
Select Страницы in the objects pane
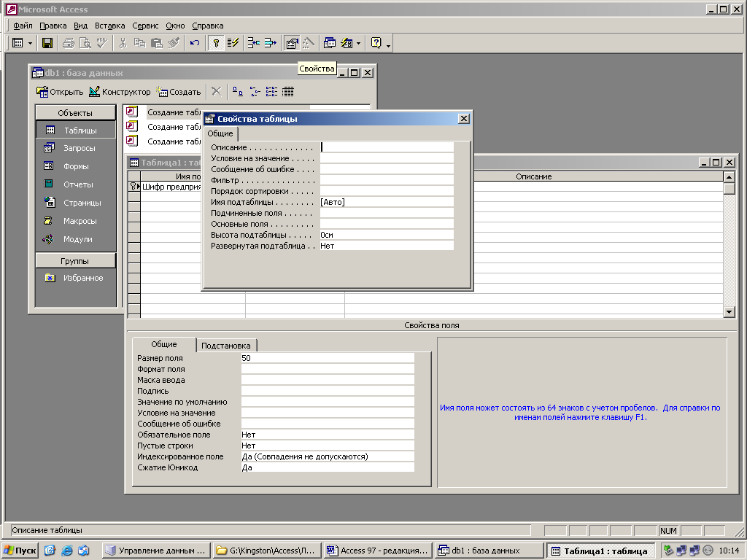76,203
